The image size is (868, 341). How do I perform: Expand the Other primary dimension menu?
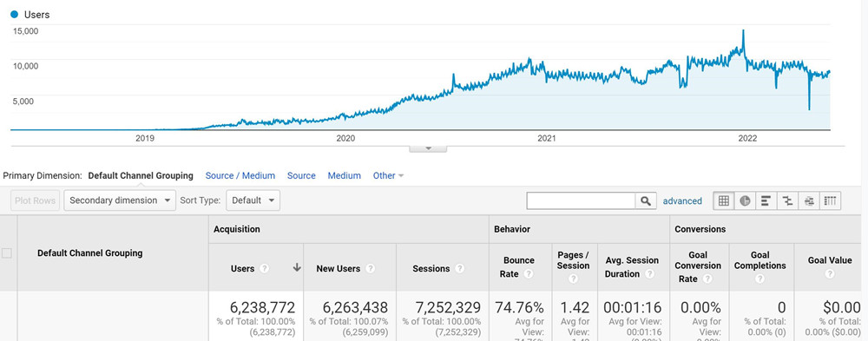(x=388, y=175)
